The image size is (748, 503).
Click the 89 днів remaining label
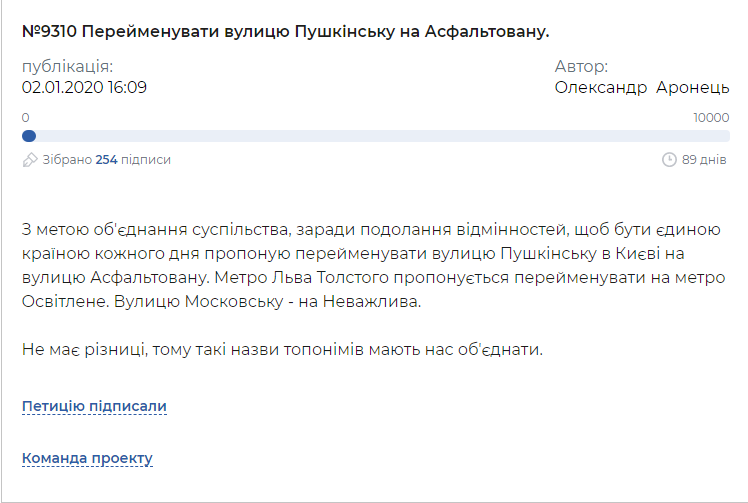point(704,159)
